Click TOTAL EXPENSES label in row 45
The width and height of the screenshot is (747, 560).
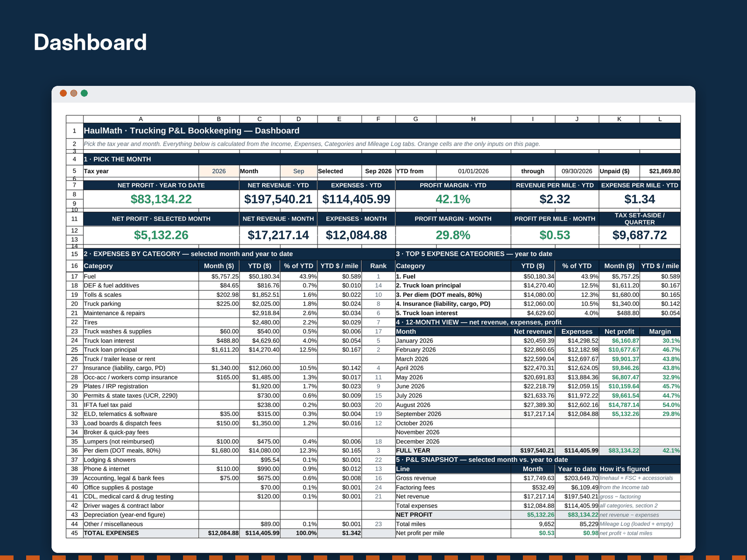(141, 533)
